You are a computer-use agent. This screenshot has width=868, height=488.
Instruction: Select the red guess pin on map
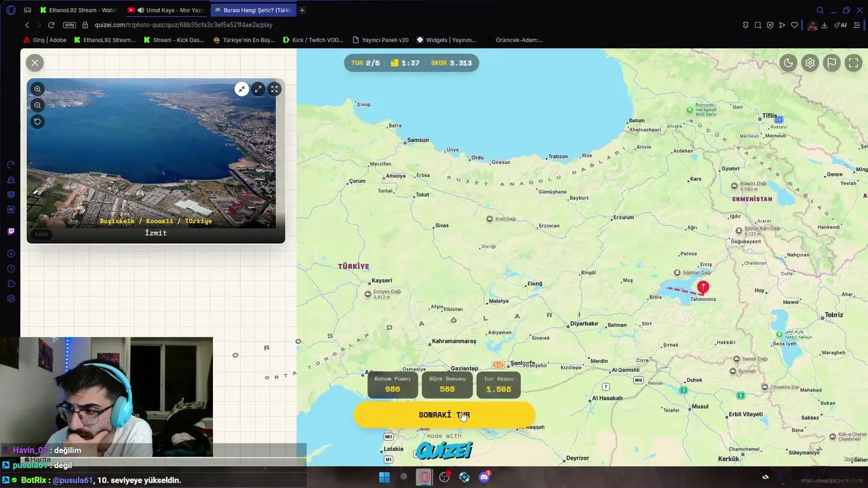click(x=703, y=287)
